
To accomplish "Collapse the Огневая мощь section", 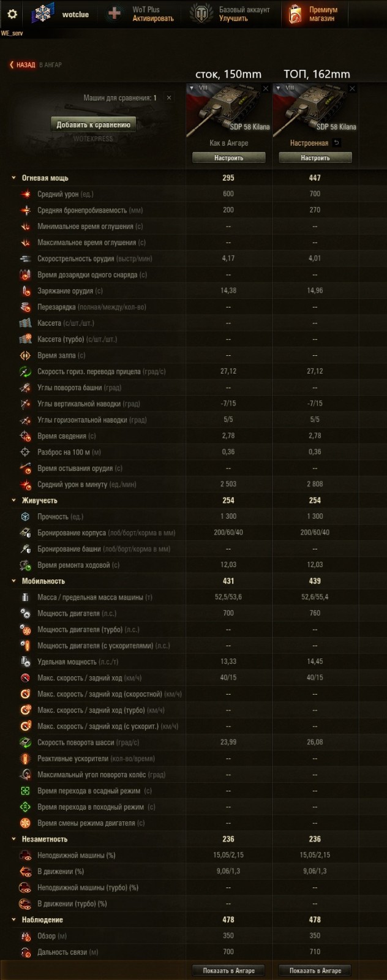I will click(x=13, y=177).
